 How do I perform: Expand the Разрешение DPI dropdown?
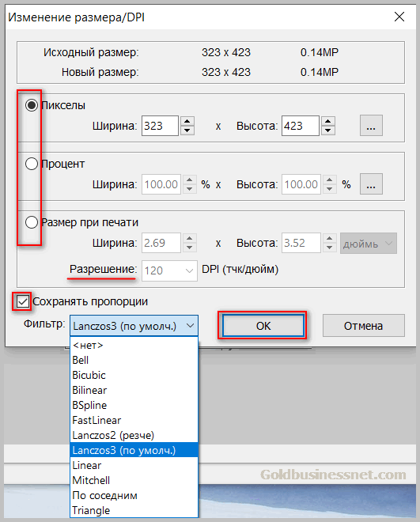click(169, 270)
